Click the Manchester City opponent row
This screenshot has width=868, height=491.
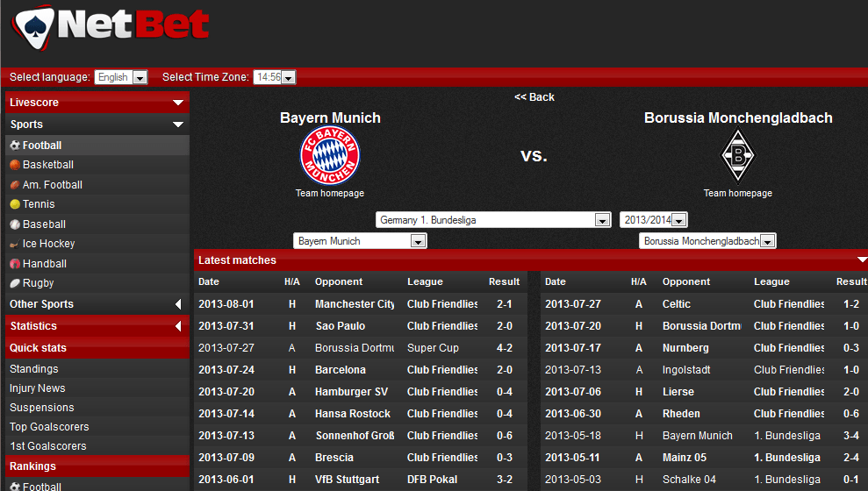coord(355,304)
